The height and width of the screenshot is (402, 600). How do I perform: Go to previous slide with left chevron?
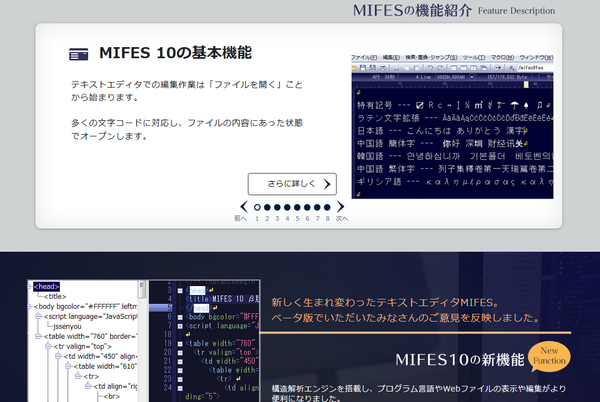point(244,207)
